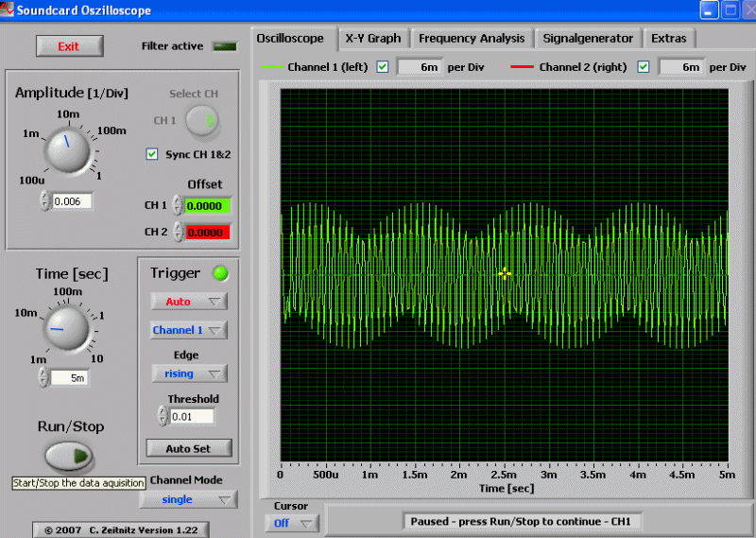Viewport: 756px width, 538px height.
Task: Toggle the Channel 1 (left) checkbox
Action: tap(383, 66)
